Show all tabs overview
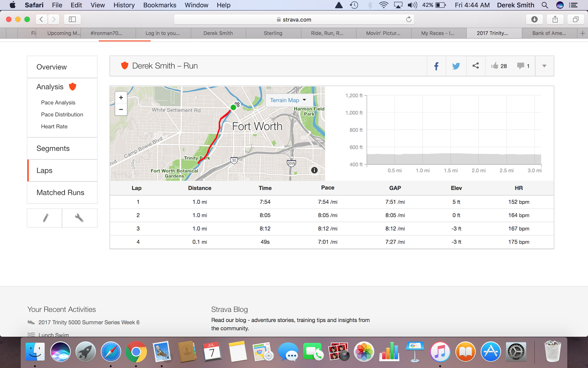This screenshot has height=368, width=588. (576, 20)
